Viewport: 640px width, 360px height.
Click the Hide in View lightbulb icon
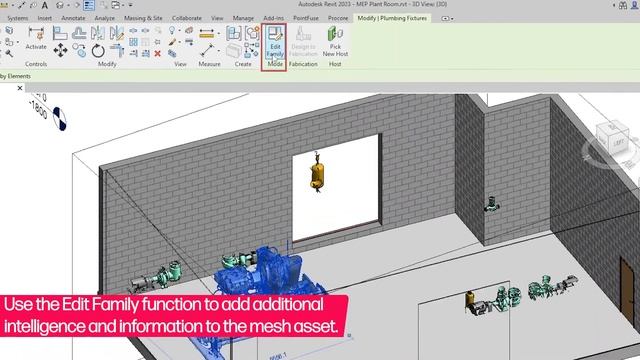point(172,30)
